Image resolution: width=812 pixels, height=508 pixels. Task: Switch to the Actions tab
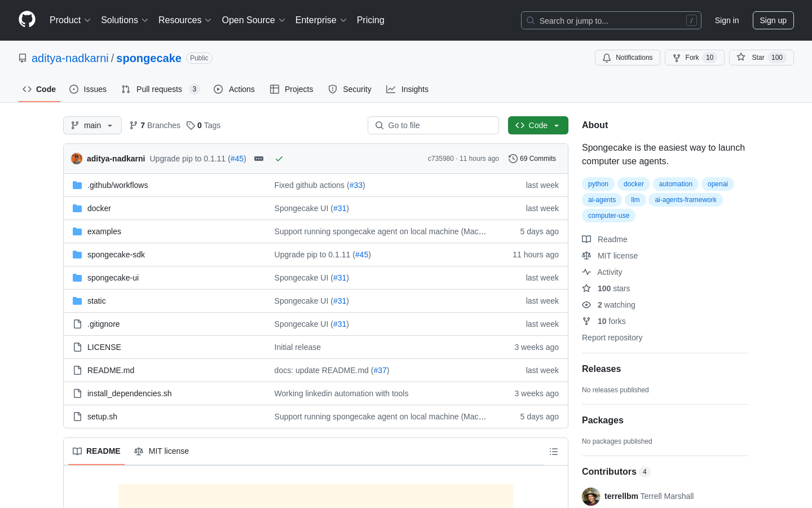pyautogui.click(x=234, y=89)
